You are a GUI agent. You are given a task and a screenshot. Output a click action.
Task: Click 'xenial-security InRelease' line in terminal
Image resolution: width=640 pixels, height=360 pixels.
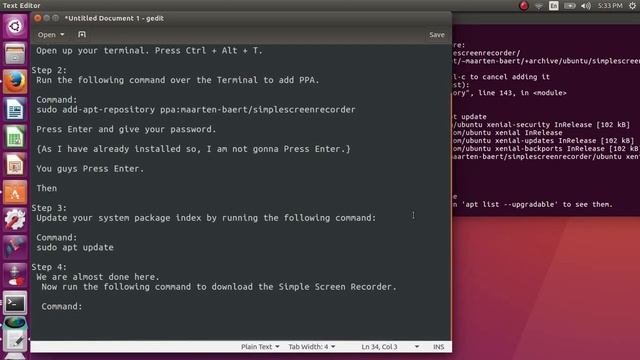point(541,125)
